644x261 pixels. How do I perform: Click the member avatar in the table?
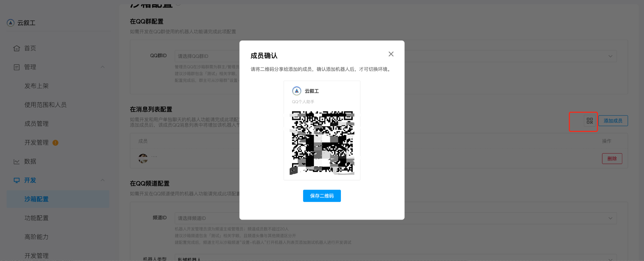pyautogui.click(x=143, y=159)
